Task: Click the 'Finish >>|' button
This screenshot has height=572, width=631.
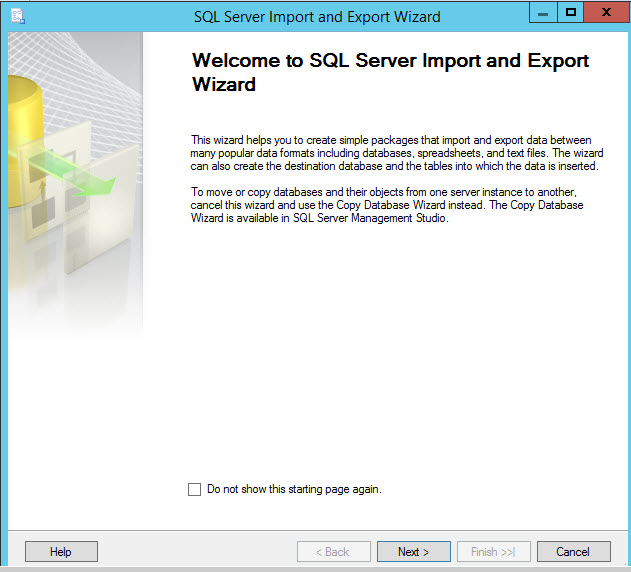Action: 494,551
